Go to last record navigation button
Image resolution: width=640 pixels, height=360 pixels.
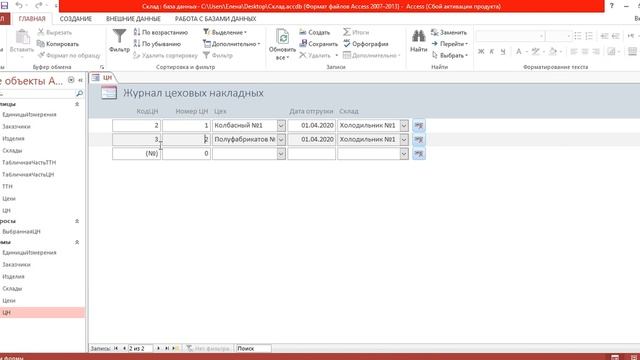point(167,349)
